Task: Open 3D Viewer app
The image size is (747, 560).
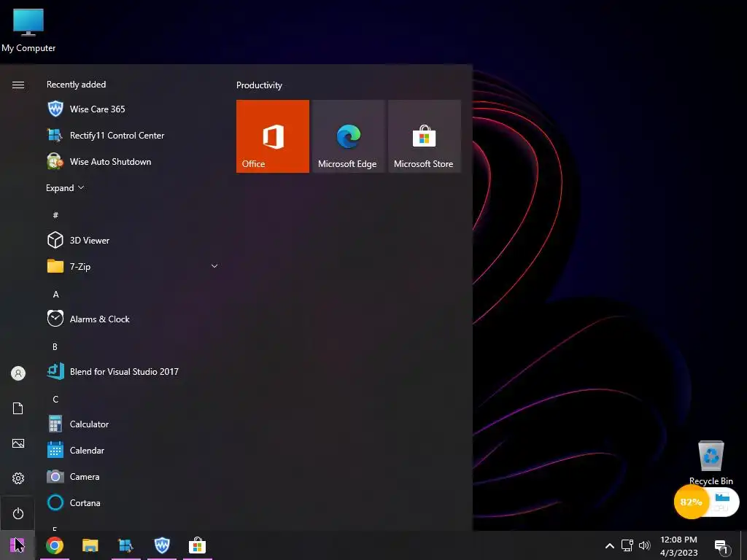Action: tap(133, 240)
